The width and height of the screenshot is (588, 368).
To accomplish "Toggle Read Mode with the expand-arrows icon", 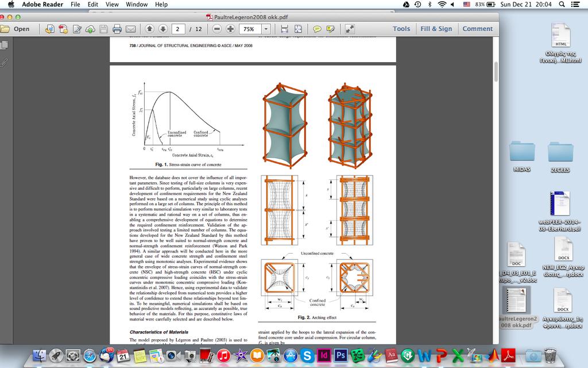I will 350,29.
